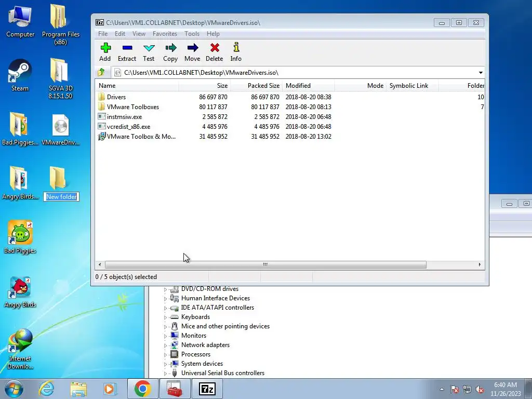Image resolution: width=532 pixels, height=399 pixels.
Task: Expand Monitors node in Device Manager
Action: pos(166,336)
